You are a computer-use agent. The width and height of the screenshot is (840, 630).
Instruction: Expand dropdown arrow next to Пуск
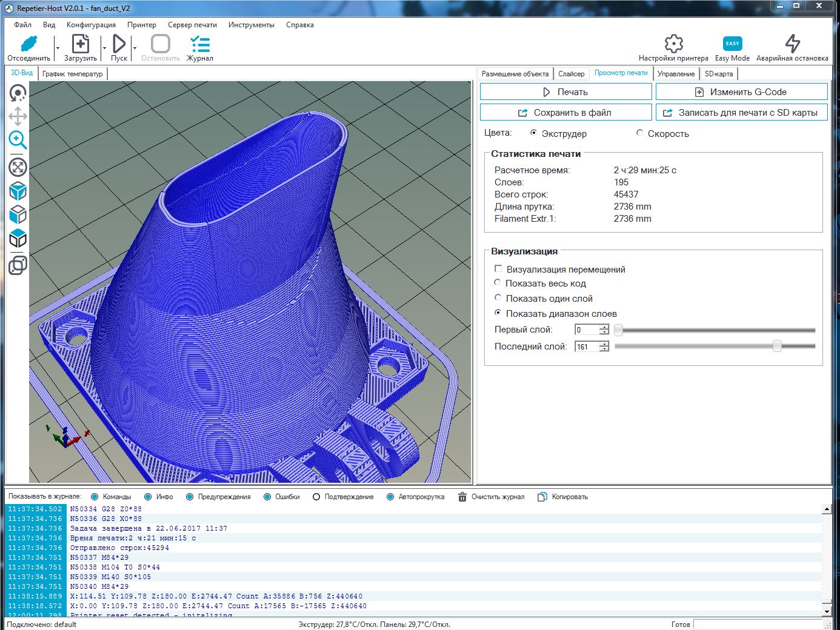(x=135, y=48)
